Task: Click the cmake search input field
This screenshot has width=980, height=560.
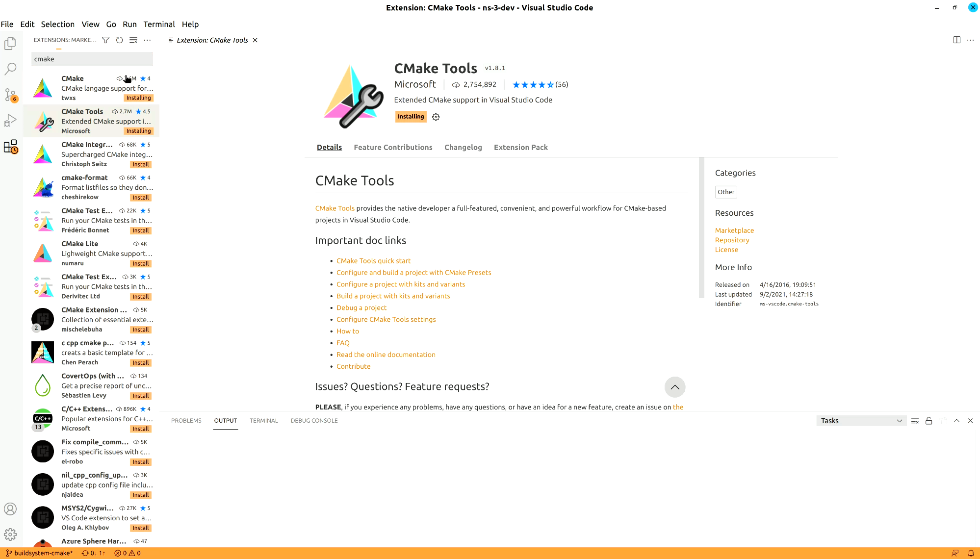Action: click(x=92, y=58)
